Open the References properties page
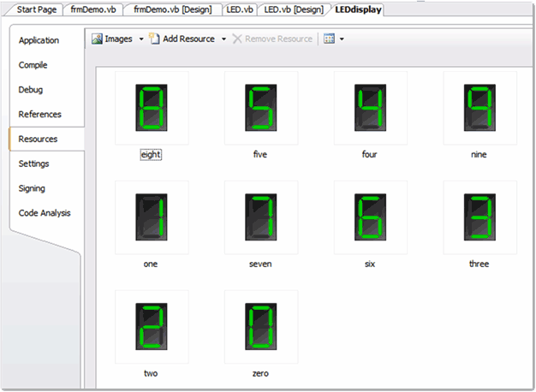Screen dimensions: 536x392 coord(39,114)
